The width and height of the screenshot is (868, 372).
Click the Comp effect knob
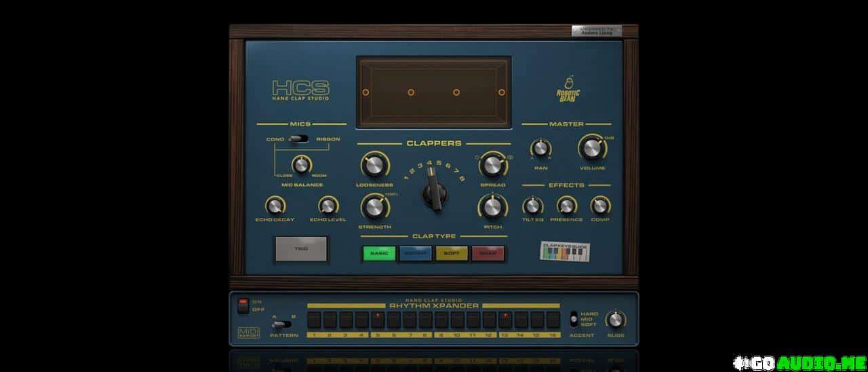coord(599,206)
